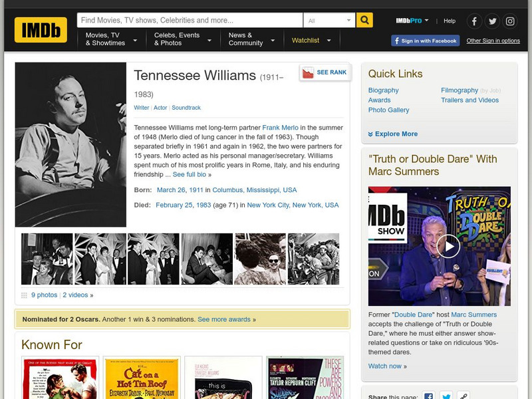Open Cat on a Hot Tin Roof poster
This screenshot has height=399, width=532.
[142, 378]
